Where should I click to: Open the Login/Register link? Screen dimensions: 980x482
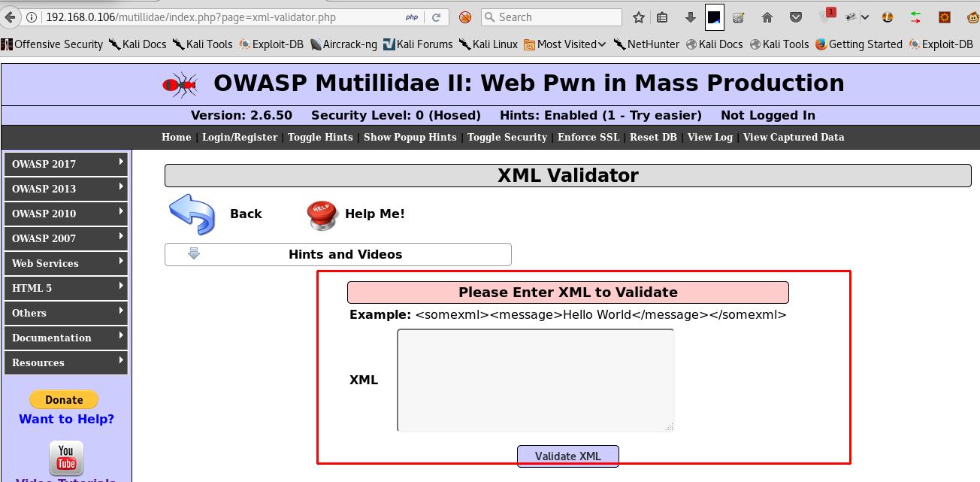coord(240,137)
